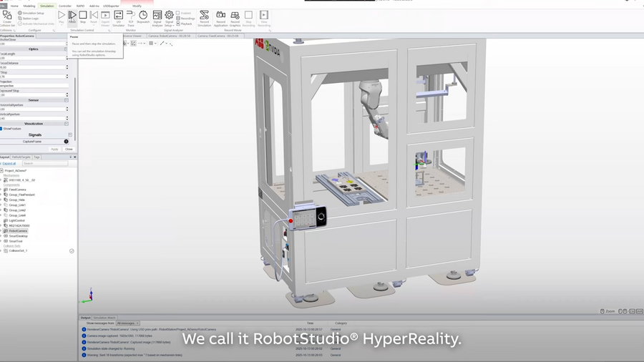
Task: Open the Home ribbon tab
Action: pos(14,6)
